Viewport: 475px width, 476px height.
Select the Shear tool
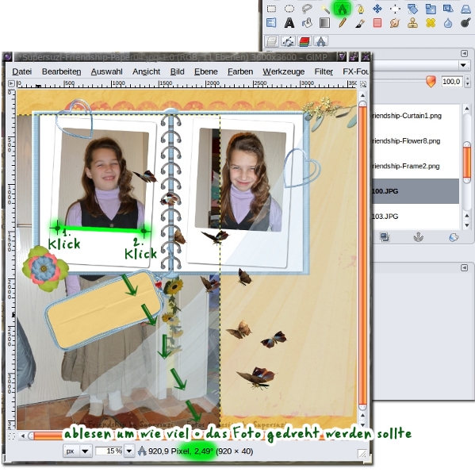[448, 9]
